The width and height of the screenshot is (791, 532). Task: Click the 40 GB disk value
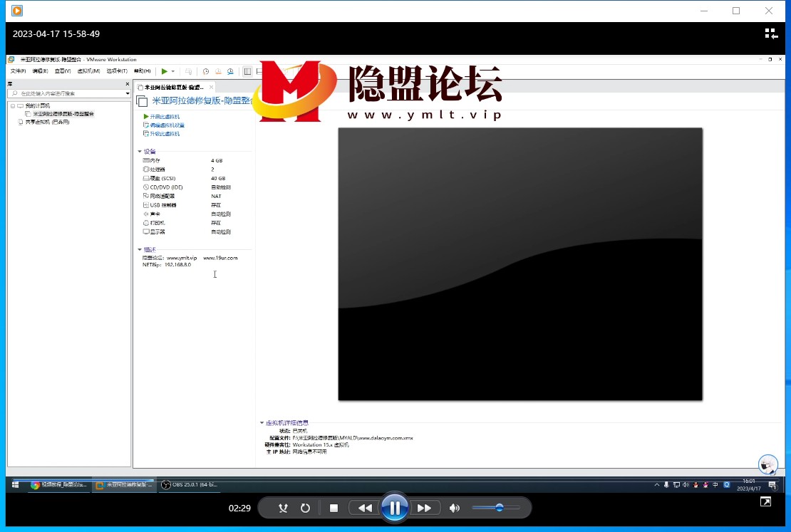point(218,179)
